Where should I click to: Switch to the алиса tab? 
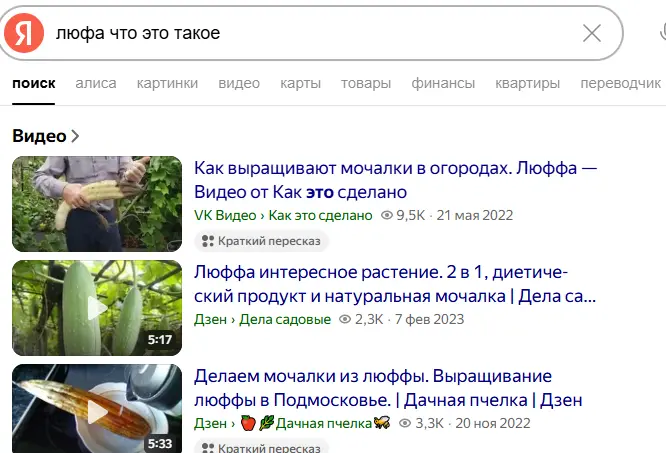click(x=96, y=83)
